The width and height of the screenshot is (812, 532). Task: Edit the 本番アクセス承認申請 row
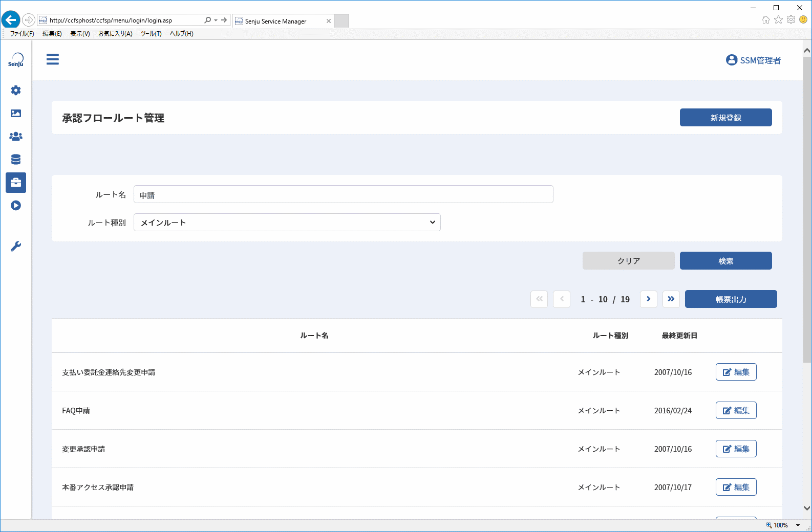click(x=736, y=487)
